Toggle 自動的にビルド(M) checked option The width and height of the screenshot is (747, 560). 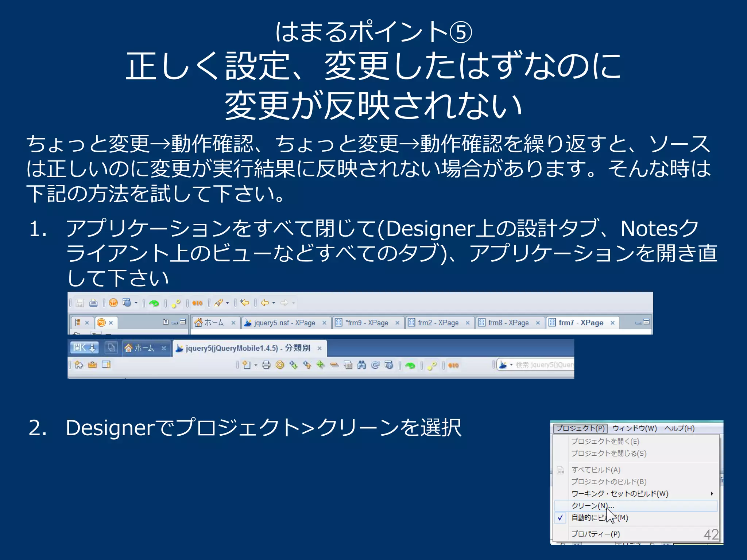(636, 518)
